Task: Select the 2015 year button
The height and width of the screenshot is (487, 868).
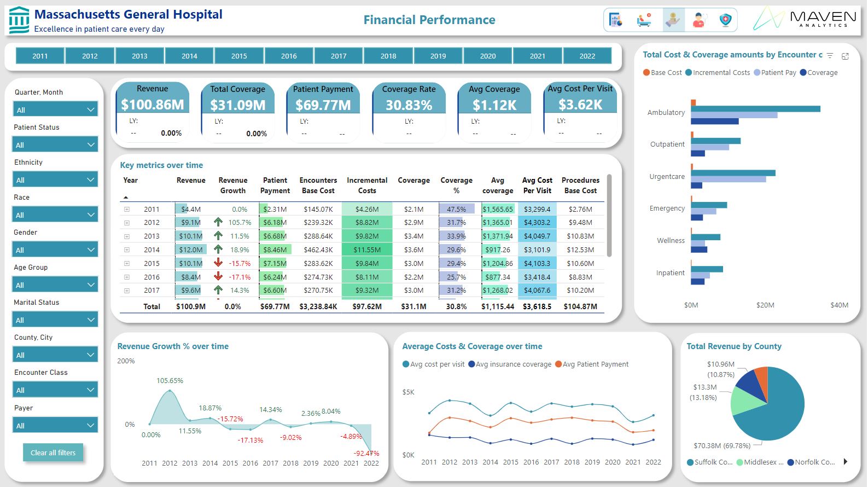Action: [x=239, y=56]
